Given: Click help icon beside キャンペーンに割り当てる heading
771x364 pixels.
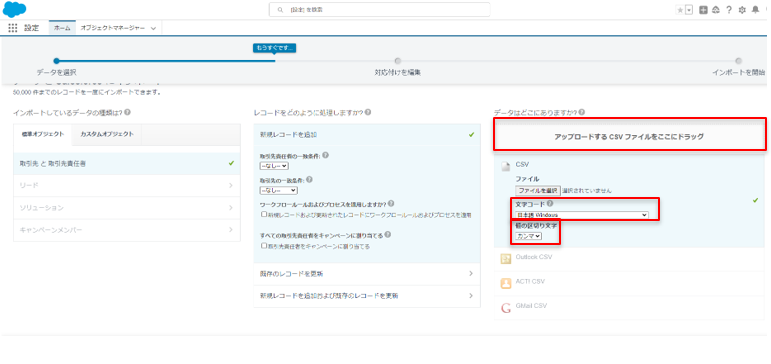Looking at the screenshot, I should coord(387,235).
